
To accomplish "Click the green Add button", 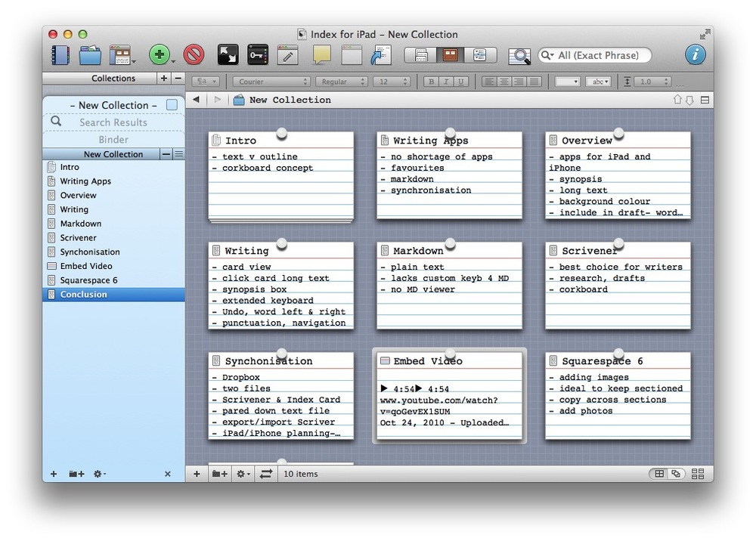I will point(159,54).
